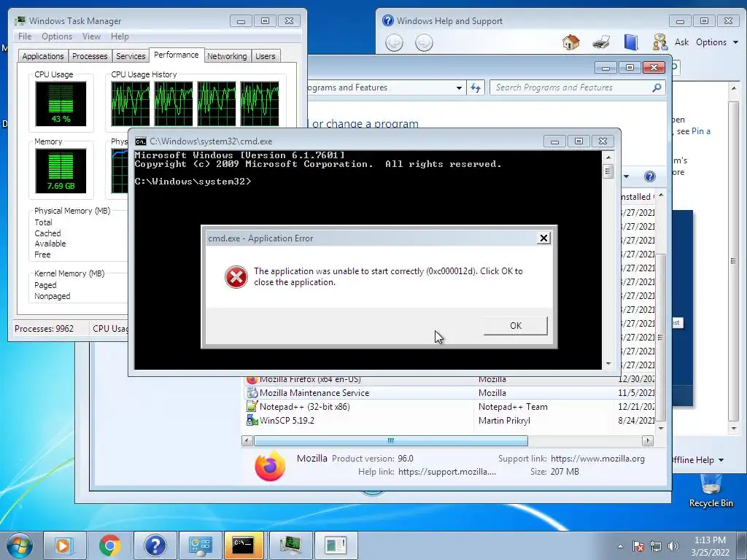Open the Offline Help dropdown

697,460
